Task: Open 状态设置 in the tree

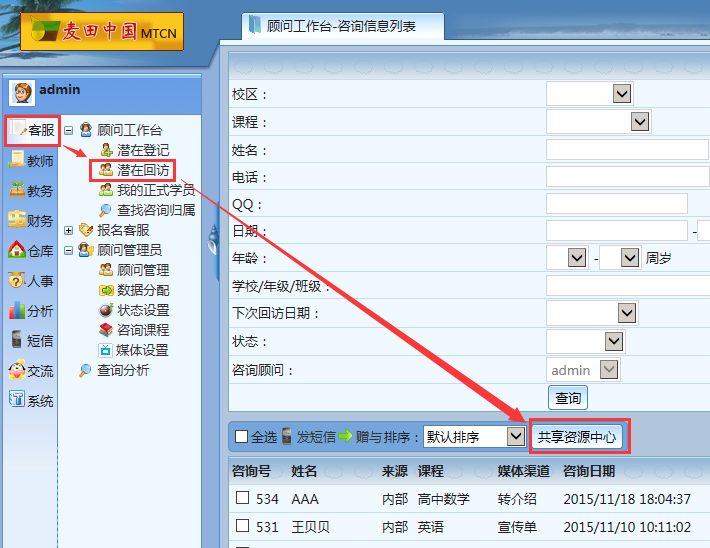Action: [143, 310]
